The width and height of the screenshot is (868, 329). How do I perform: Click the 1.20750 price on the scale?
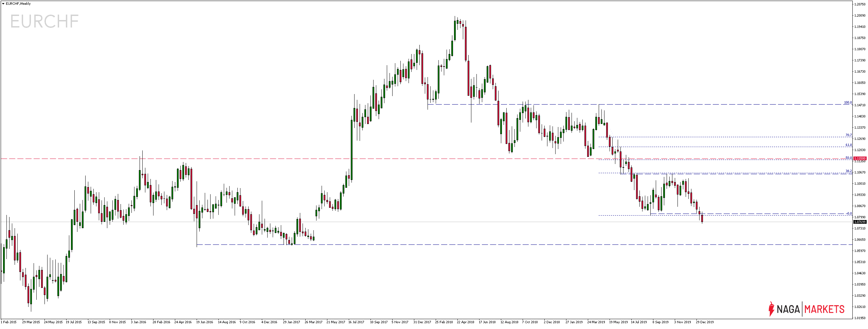(x=860, y=4)
